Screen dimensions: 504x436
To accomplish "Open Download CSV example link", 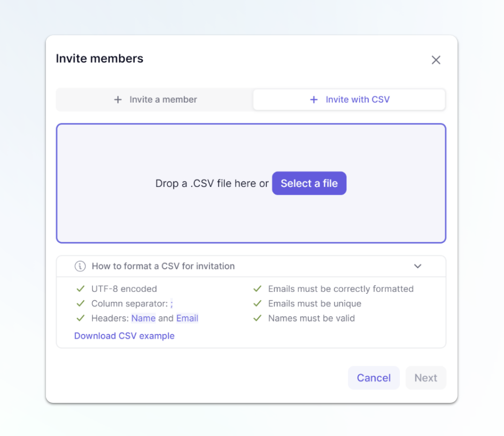I will [x=125, y=336].
